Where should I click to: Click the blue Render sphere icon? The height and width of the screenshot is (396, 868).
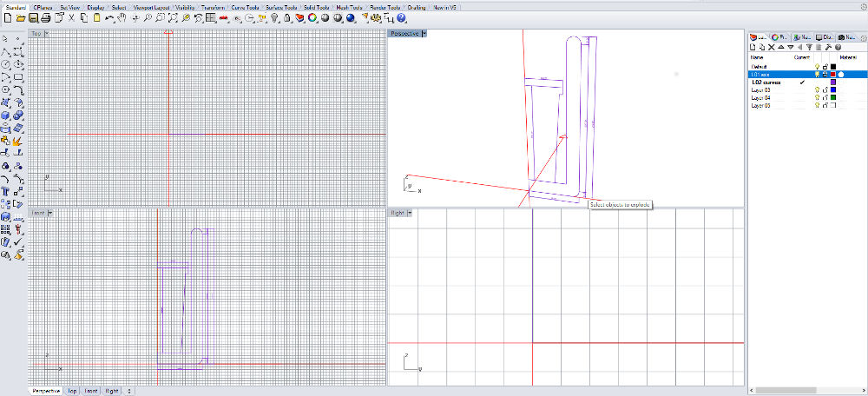tap(351, 18)
